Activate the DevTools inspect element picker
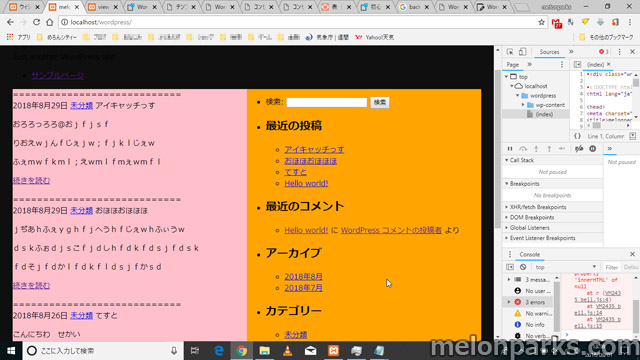This screenshot has width=640, height=360. pyautogui.click(x=510, y=52)
